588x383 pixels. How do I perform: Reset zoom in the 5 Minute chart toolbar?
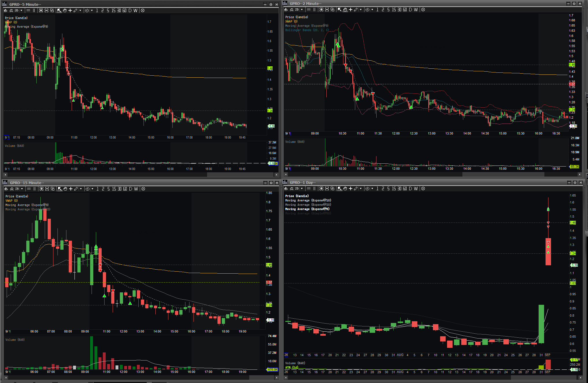(52, 10)
